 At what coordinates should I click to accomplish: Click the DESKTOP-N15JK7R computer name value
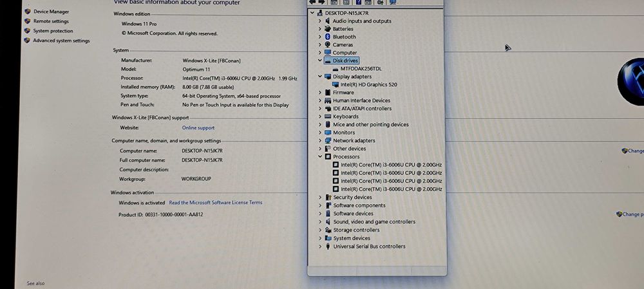(202, 151)
